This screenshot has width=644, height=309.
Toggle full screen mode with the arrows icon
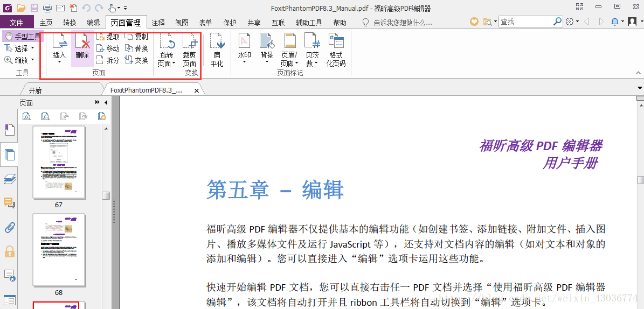[580, 7]
